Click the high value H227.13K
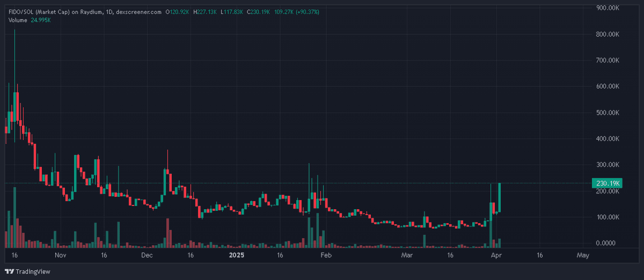The image size is (644, 280). click(205, 12)
